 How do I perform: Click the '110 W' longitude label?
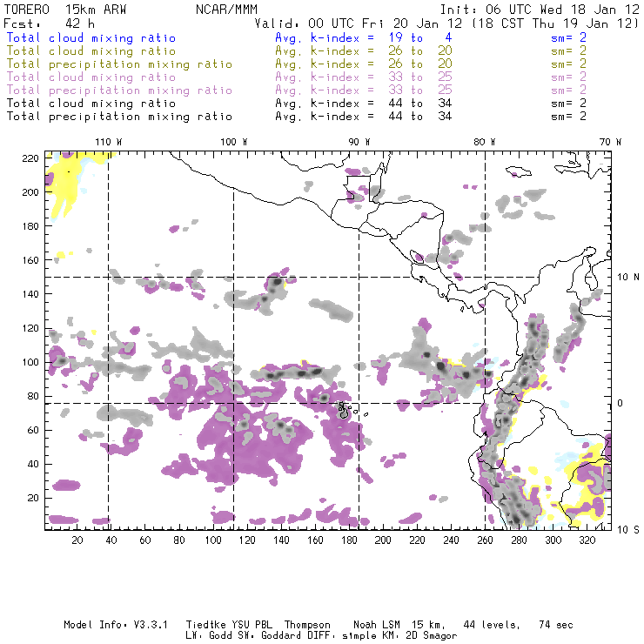[109, 142]
